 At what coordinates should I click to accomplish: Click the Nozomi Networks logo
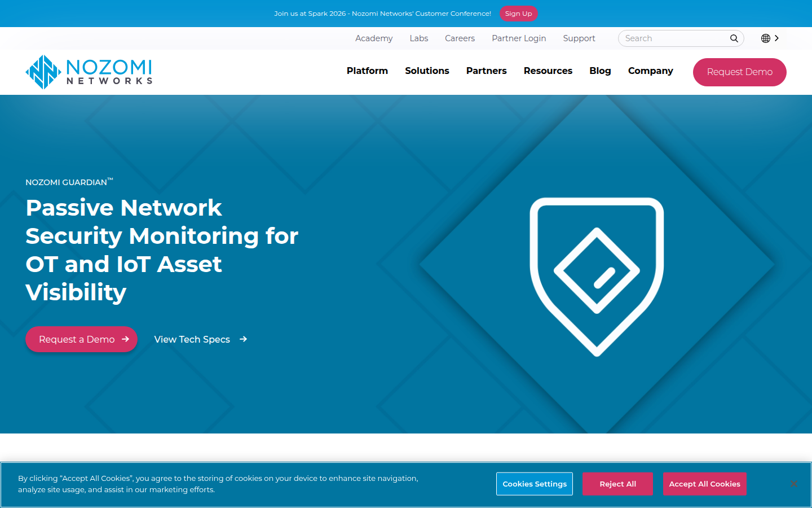coord(89,72)
